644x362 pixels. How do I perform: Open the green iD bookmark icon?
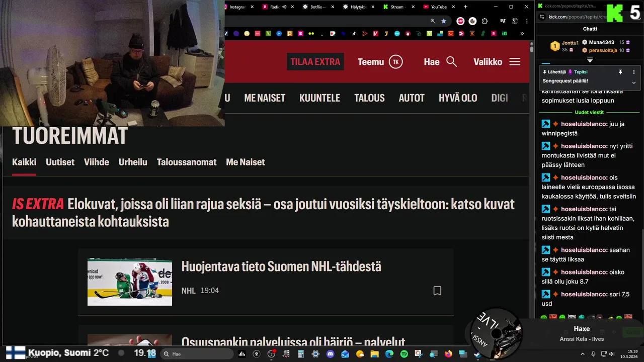[504, 34]
